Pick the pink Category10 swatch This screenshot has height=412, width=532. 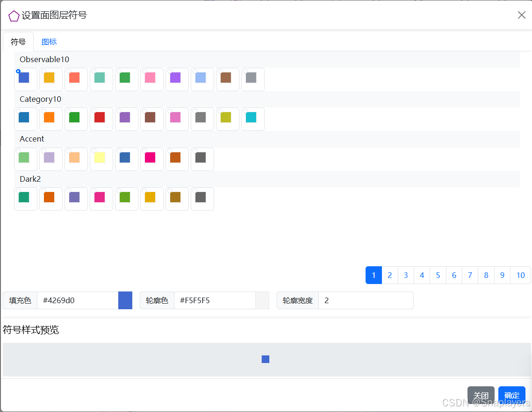(x=177, y=119)
